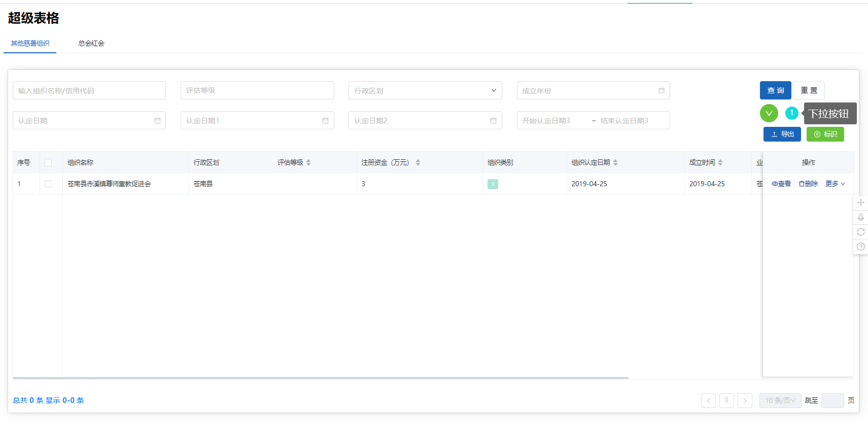Open the 行政区划 dropdown

coord(425,90)
